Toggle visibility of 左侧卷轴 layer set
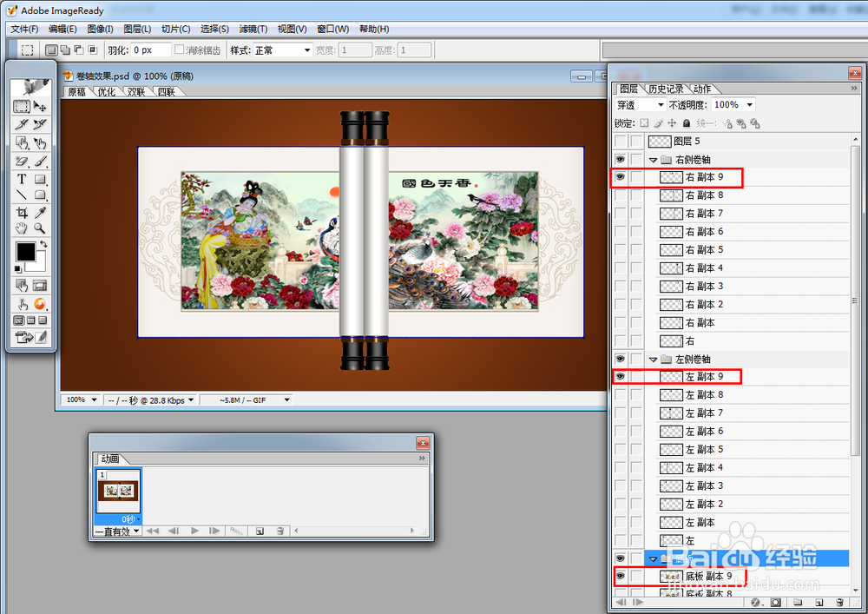The width and height of the screenshot is (868, 614). tap(620, 359)
